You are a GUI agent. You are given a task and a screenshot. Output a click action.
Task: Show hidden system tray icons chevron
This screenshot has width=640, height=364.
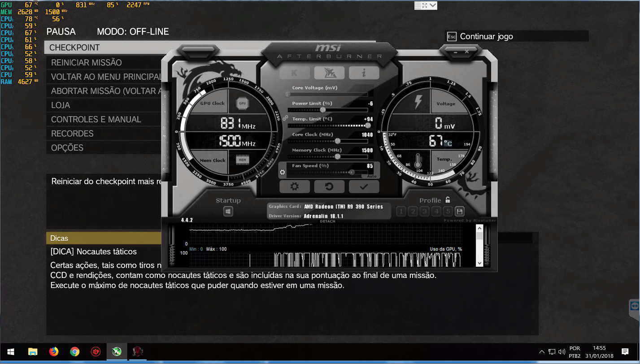click(542, 352)
